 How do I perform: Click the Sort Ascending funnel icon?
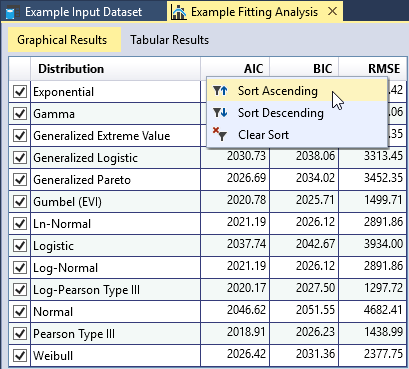(x=220, y=91)
